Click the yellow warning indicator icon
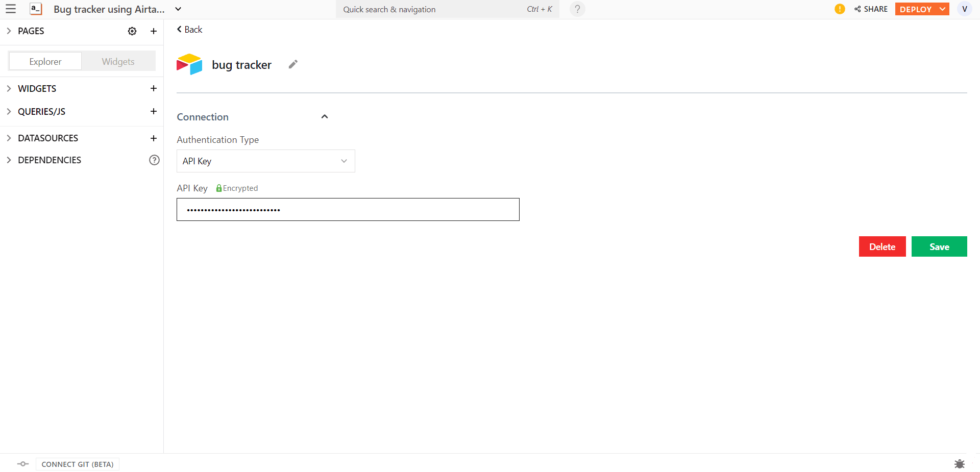 pyautogui.click(x=840, y=9)
